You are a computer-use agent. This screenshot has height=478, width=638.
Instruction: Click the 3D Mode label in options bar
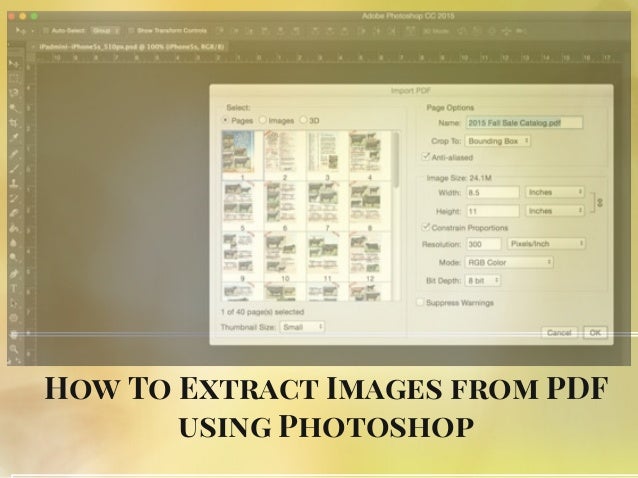[436, 31]
